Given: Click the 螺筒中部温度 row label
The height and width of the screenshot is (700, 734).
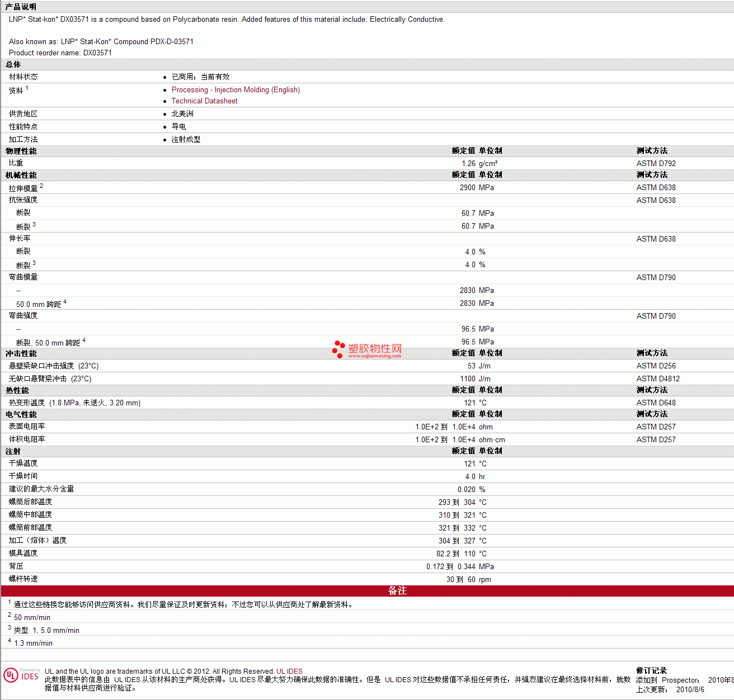Looking at the screenshot, I should [31, 515].
